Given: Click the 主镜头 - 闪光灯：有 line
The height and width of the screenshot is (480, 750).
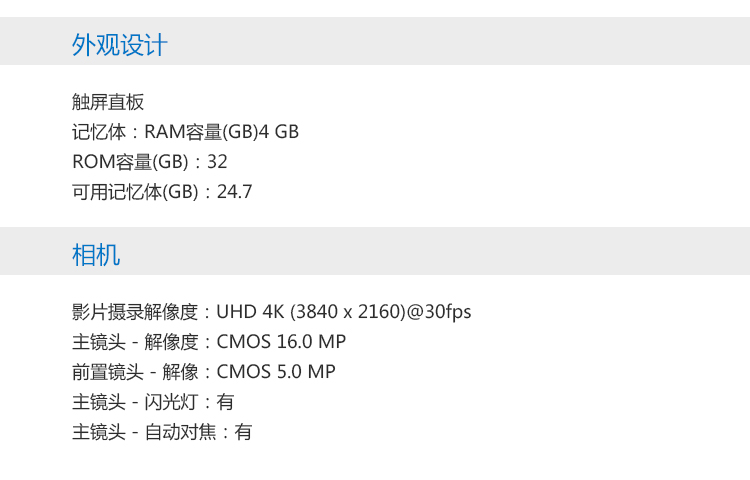Looking at the screenshot, I should pyautogui.click(x=153, y=402).
